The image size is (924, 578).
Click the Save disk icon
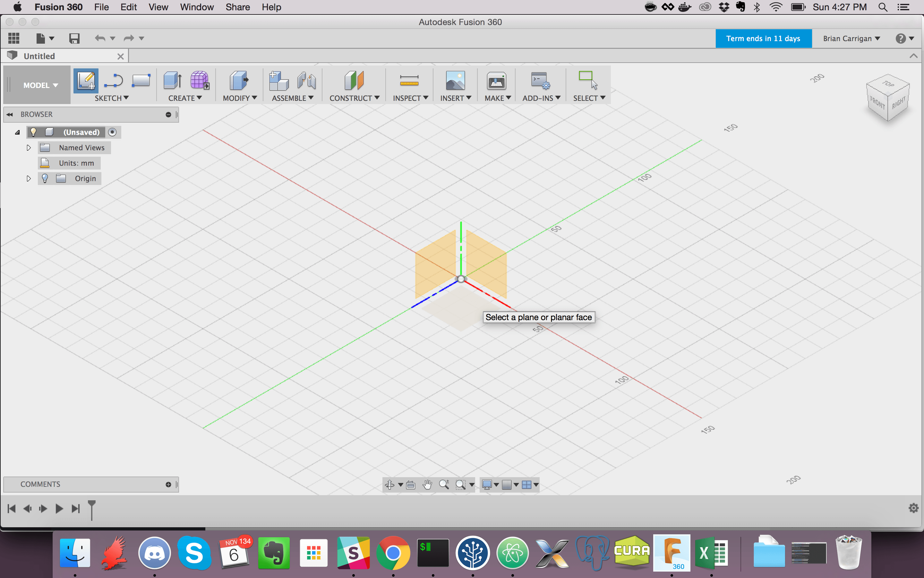tap(74, 38)
